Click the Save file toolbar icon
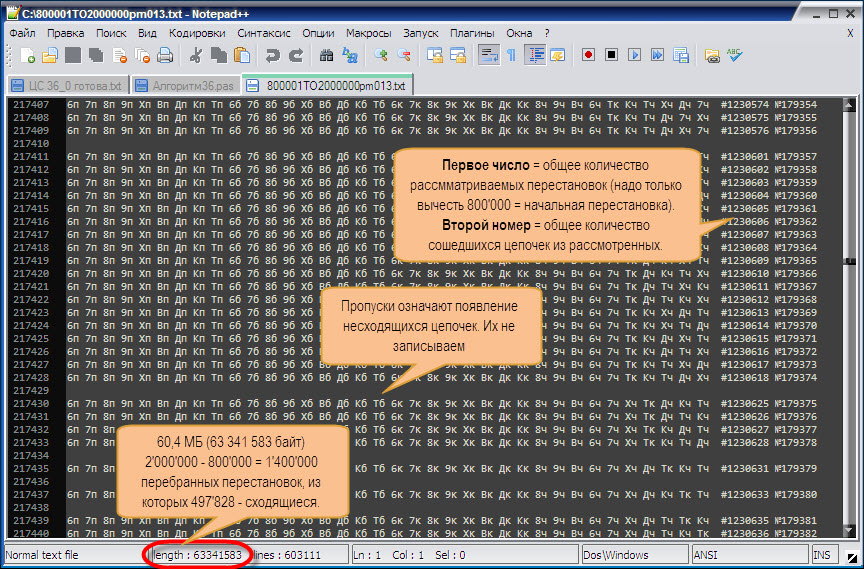This screenshot has width=864, height=569. [x=73, y=55]
